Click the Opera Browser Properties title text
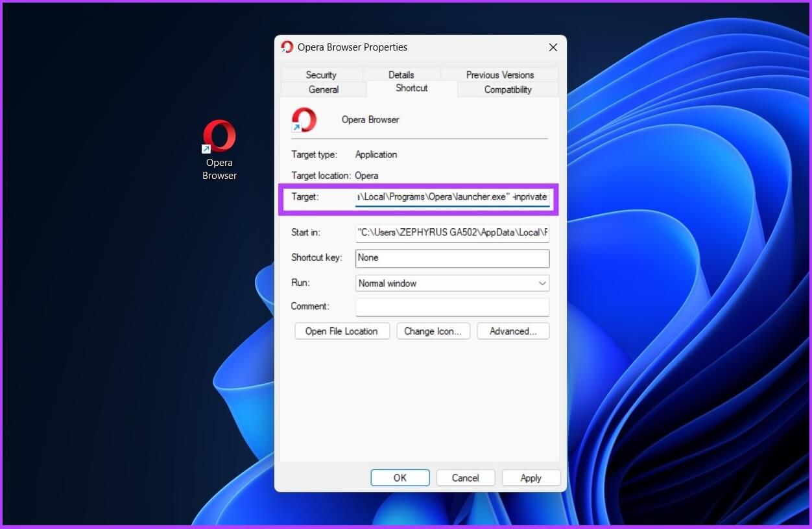The width and height of the screenshot is (812, 529). click(352, 47)
